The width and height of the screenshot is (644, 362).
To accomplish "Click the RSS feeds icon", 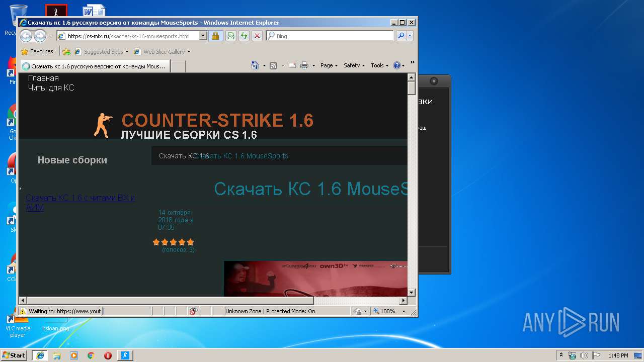I will tap(273, 65).
